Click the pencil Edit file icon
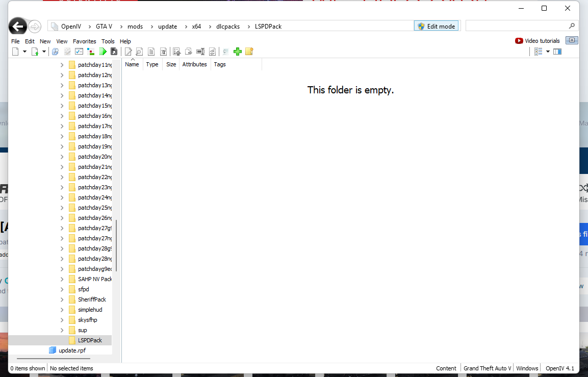The image size is (588, 377). (x=128, y=52)
